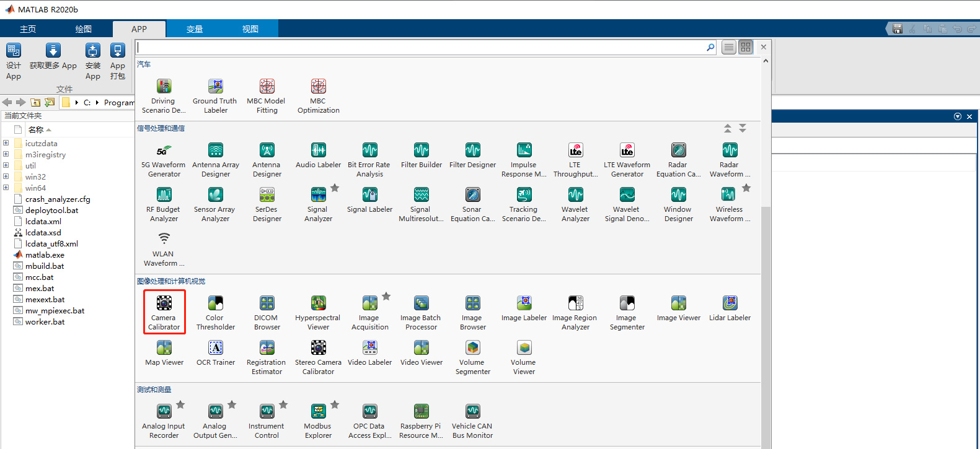The width and height of the screenshot is (980, 449).
Task: Close the app gallery dropdown
Action: coord(764,47)
